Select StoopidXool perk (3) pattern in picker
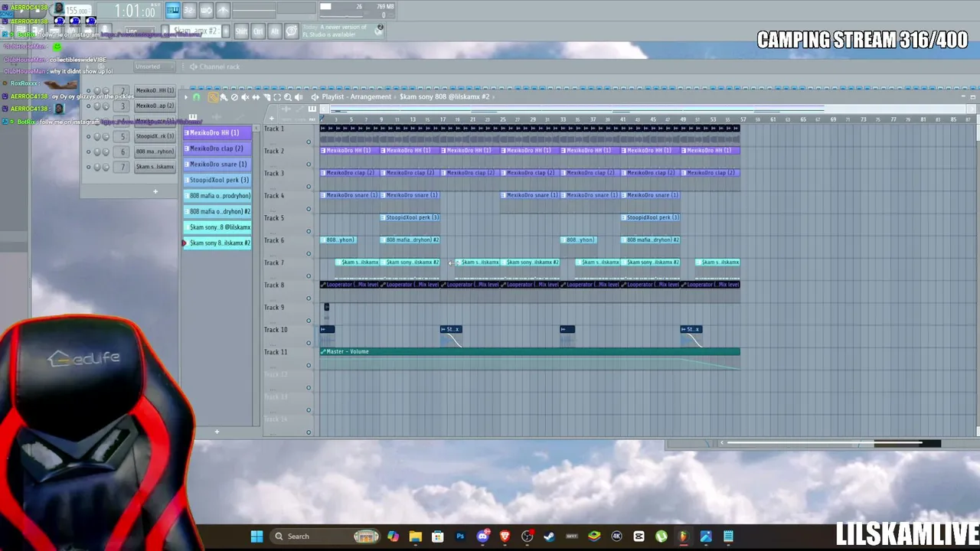The width and height of the screenshot is (980, 551). coord(217,180)
